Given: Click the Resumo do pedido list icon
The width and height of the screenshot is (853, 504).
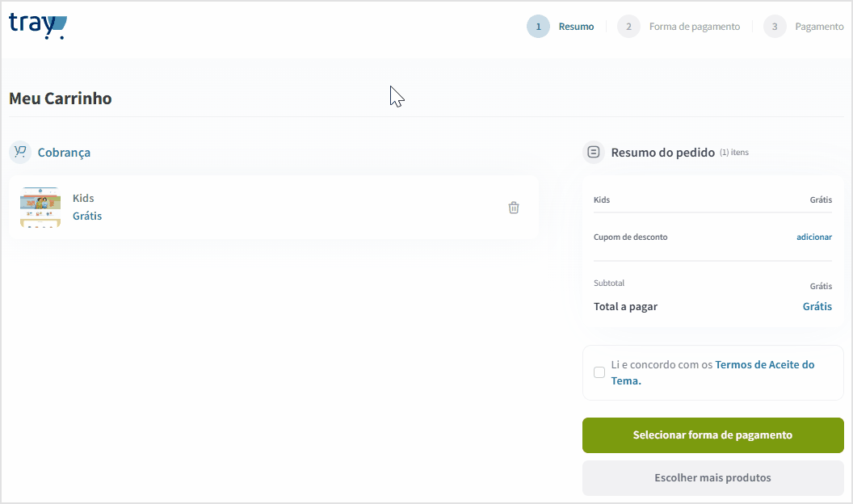Looking at the screenshot, I should coord(594,152).
